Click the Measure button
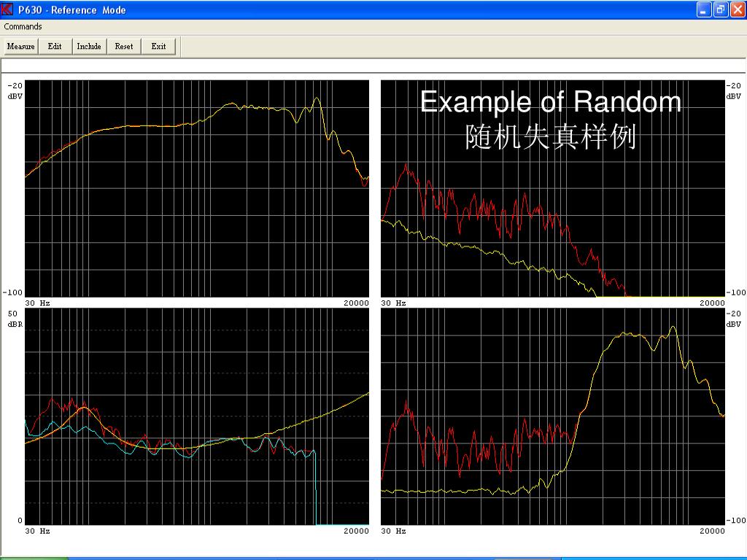The width and height of the screenshot is (747, 560). [x=21, y=46]
